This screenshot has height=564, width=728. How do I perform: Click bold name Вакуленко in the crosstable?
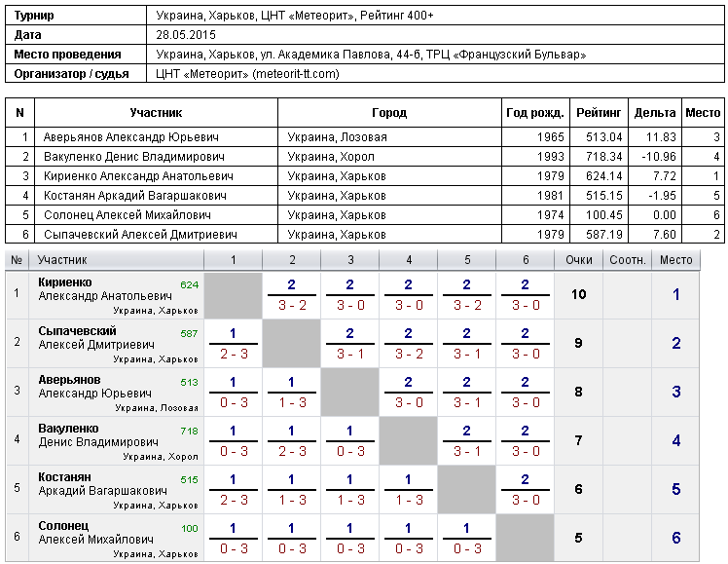coord(68,429)
